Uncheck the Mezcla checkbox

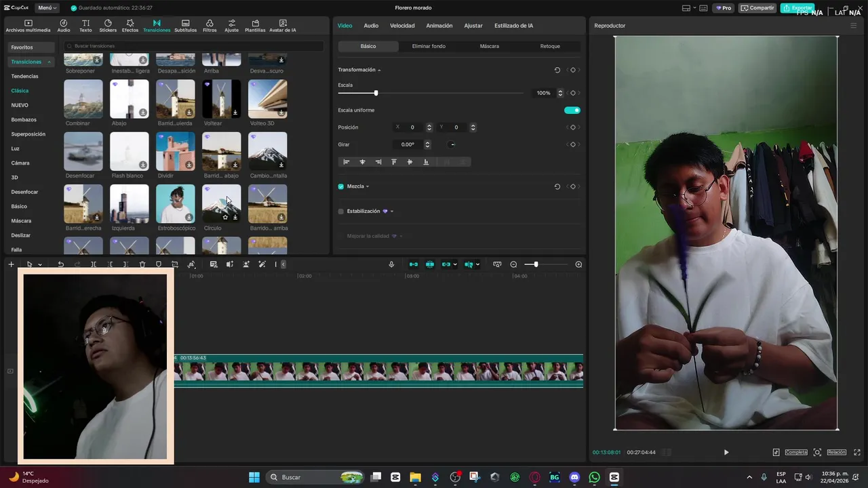tap(341, 186)
